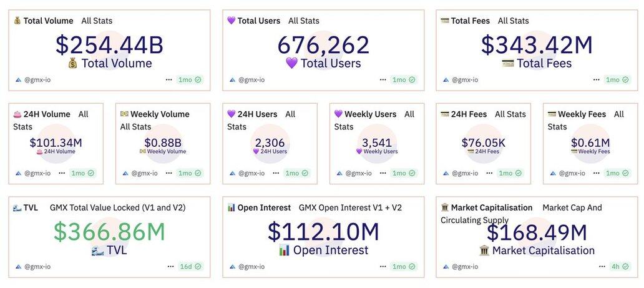Click the @gmx-io author link in TVL card
644x288 pixels.
37,266
